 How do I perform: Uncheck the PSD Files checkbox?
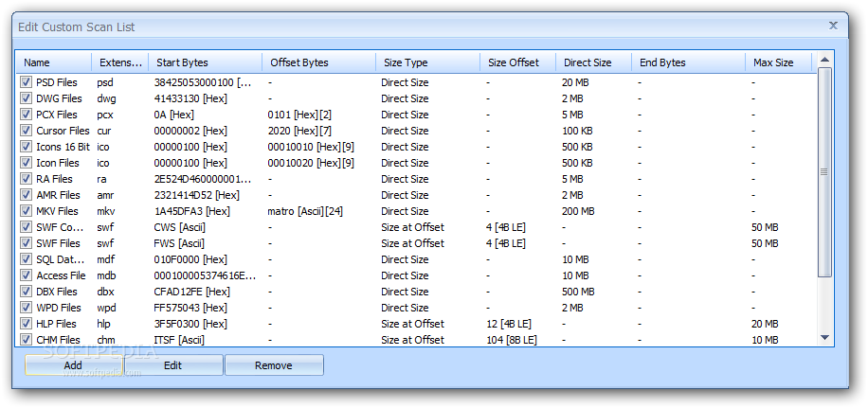[x=26, y=82]
